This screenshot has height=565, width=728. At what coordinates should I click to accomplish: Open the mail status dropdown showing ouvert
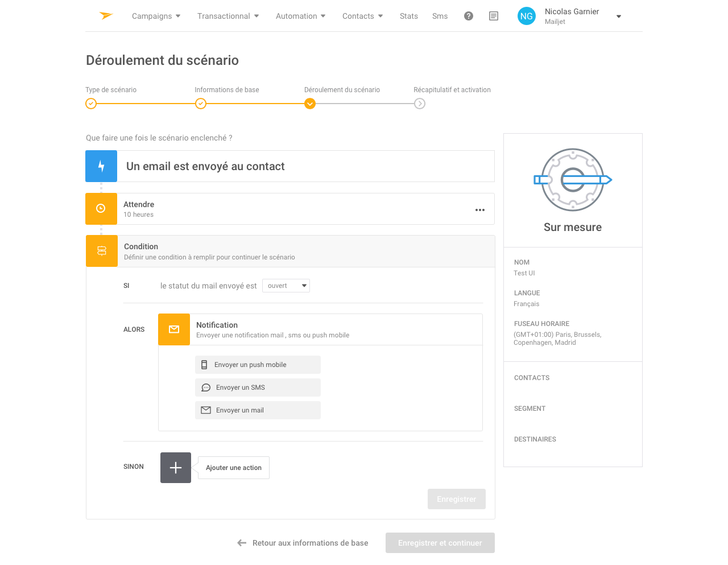pyautogui.click(x=286, y=286)
